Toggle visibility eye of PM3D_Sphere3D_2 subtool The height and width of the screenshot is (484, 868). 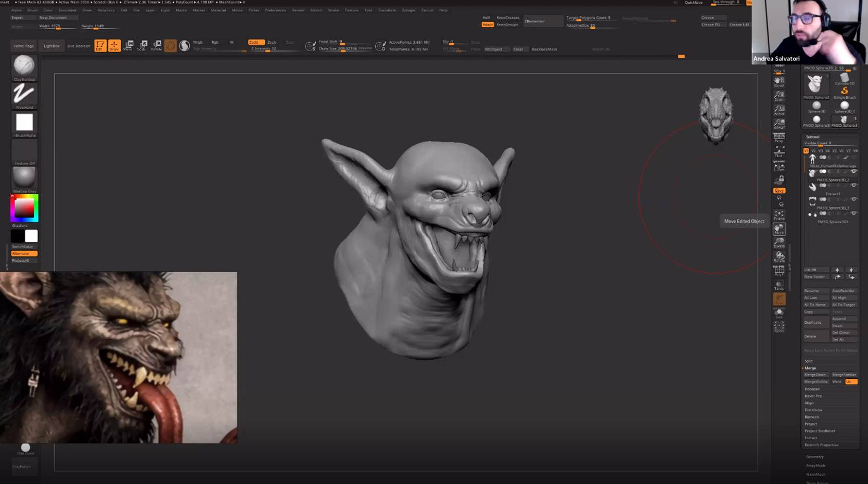click(x=853, y=172)
